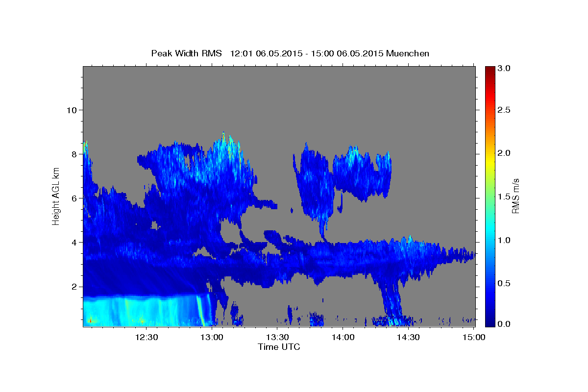The height and width of the screenshot is (392, 588).
Task: Click the height tick label '10'
Action: 72,110
